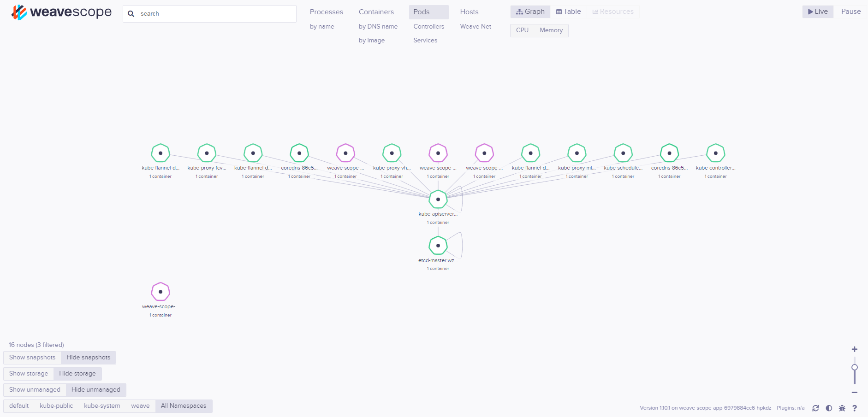The image size is (868, 417).
Task: Select Hide unmanaged option
Action: tap(96, 390)
